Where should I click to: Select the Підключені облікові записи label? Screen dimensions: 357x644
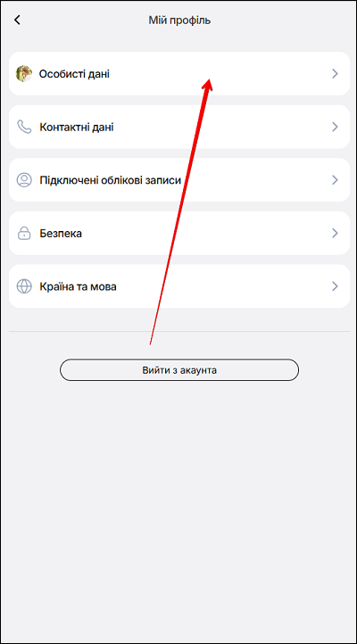coord(110,180)
